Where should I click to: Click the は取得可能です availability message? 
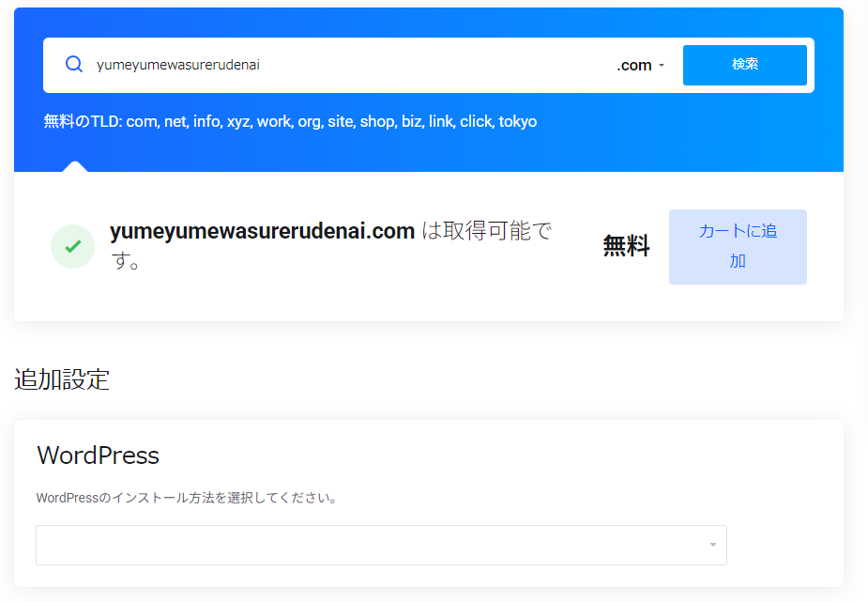coord(487,232)
